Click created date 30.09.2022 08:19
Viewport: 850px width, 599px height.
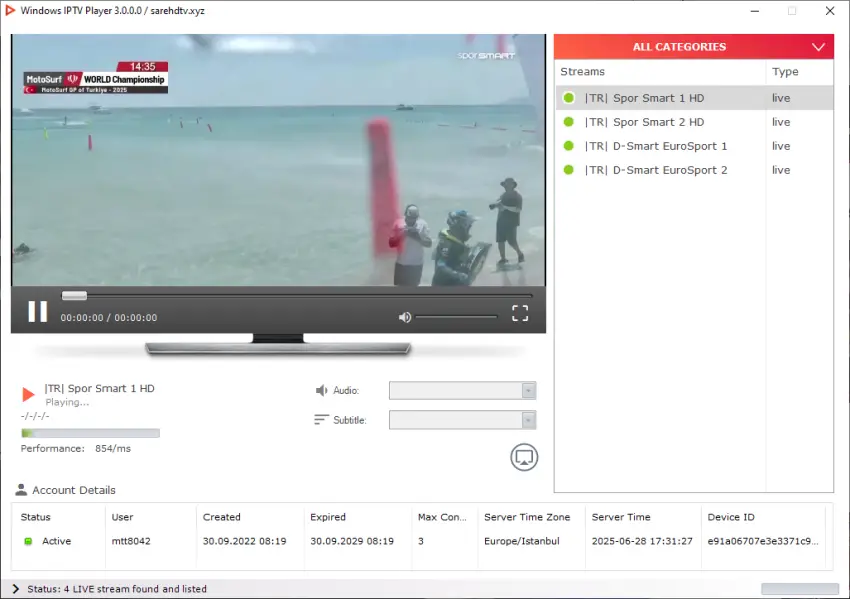click(244, 541)
